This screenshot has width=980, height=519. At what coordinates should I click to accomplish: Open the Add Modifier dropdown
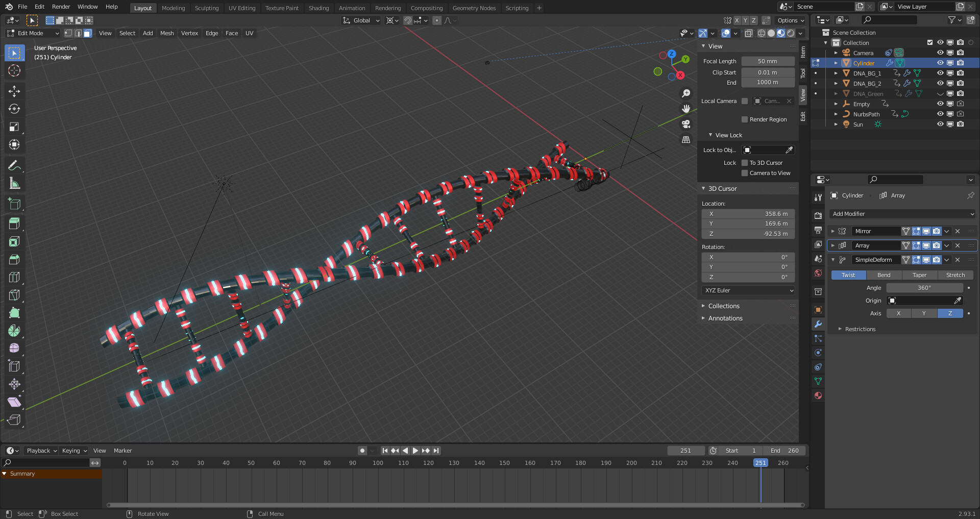[902, 214]
